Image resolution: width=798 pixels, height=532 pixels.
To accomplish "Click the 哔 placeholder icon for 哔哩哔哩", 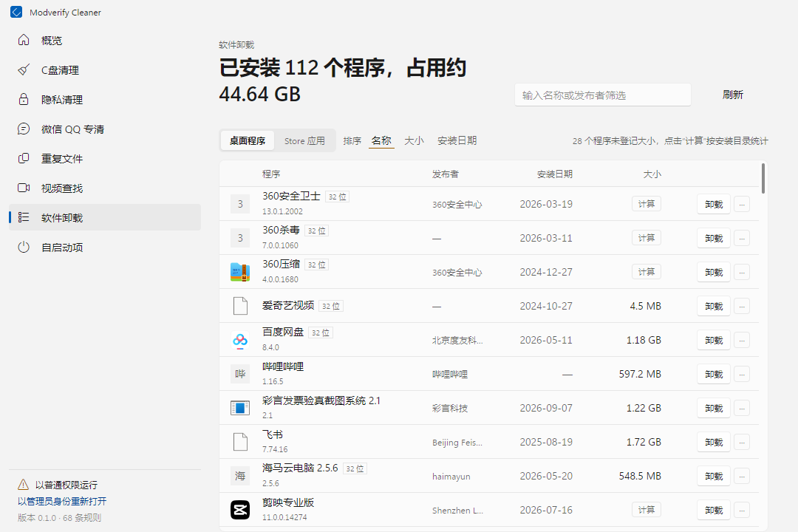I will point(240,374).
